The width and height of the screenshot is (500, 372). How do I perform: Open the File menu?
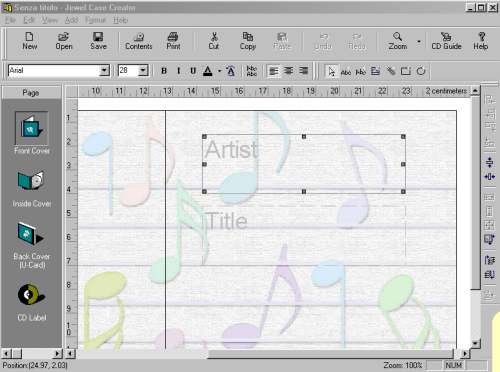click(10, 20)
